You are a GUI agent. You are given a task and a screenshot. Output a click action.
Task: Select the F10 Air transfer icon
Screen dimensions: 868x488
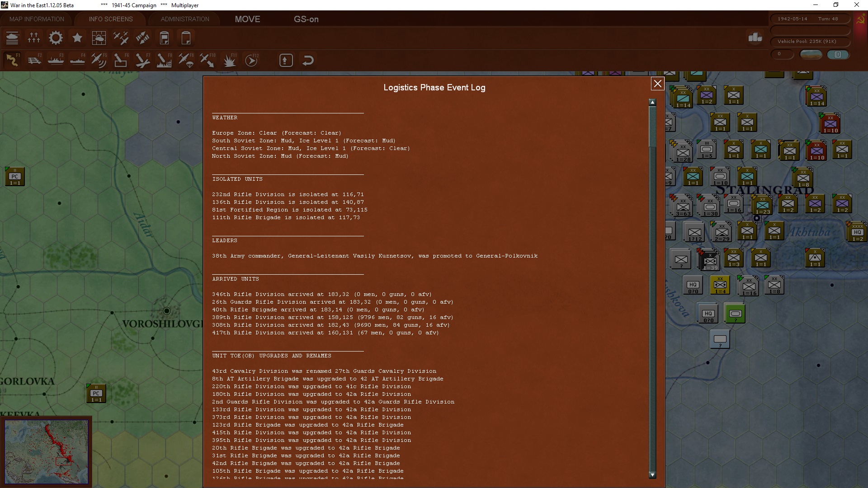[208, 60]
